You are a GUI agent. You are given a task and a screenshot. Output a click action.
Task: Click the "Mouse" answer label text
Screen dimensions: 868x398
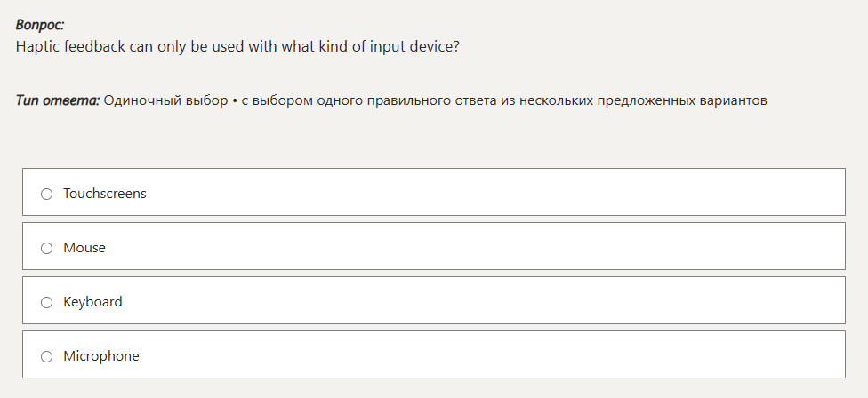[84, 248]
